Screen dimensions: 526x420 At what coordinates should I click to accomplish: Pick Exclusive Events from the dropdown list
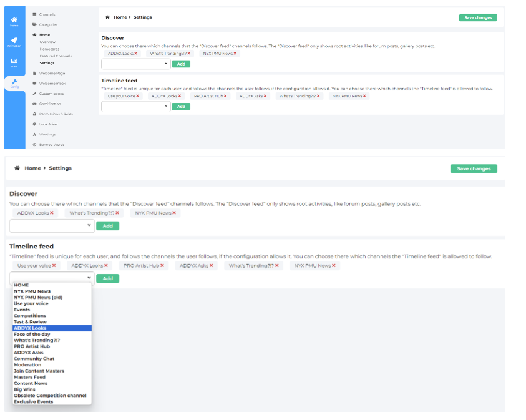(x=33, y=402)
